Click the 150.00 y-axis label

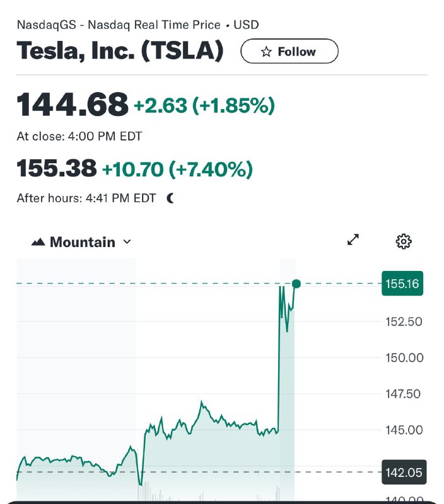pyautogui.click(x=403, y=358)
